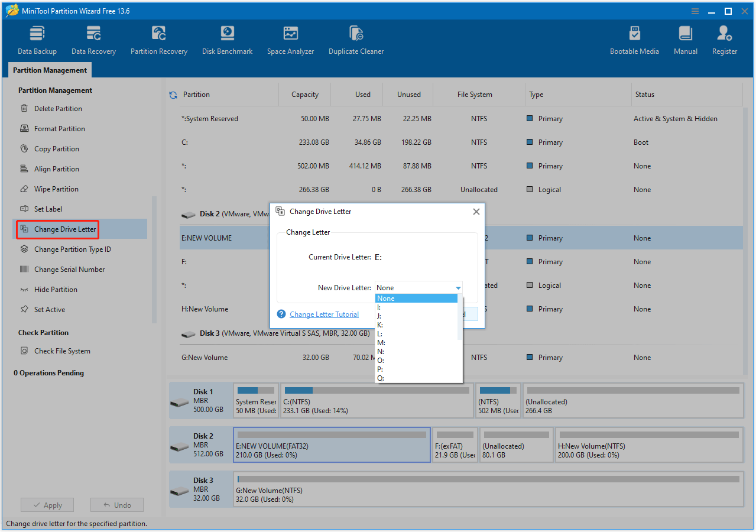
Task: Sort by the Capacity column header
Action: coord(305,95)
